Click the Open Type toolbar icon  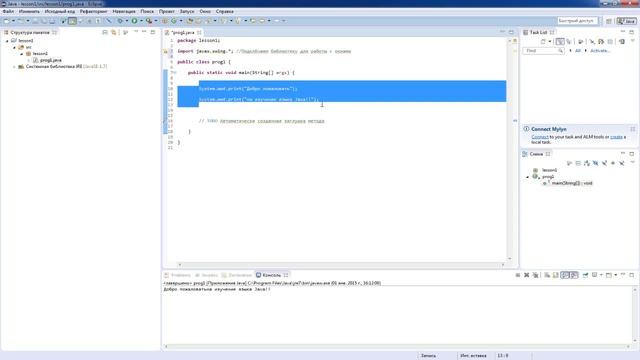pyautogui.click(x=190, y=21)
